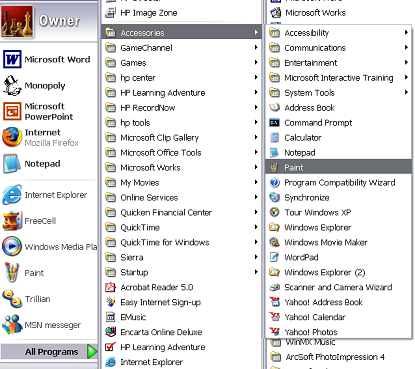Open the EMusic icon
This screenshot has height=369, width=415.
110,317
